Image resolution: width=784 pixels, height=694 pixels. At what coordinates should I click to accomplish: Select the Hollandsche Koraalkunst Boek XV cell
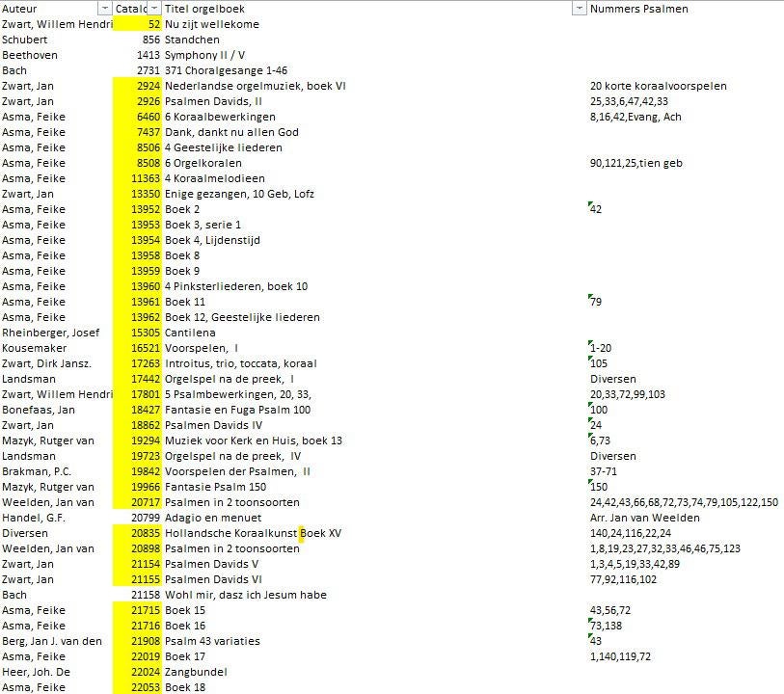point(253,533)
